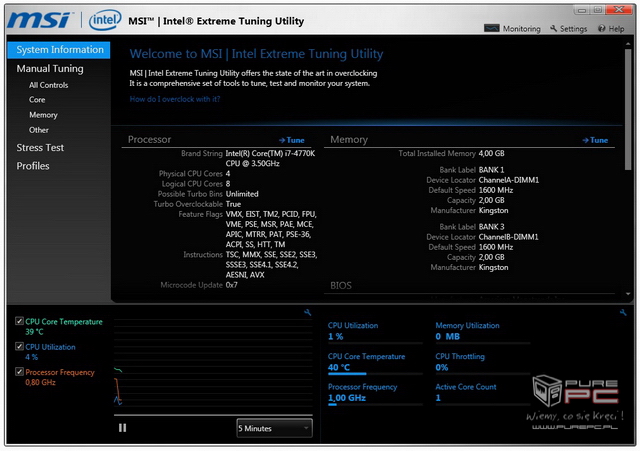
Task: Click the Intel logo in title bar
Action: pyautogui.click(x=105, y=20)
